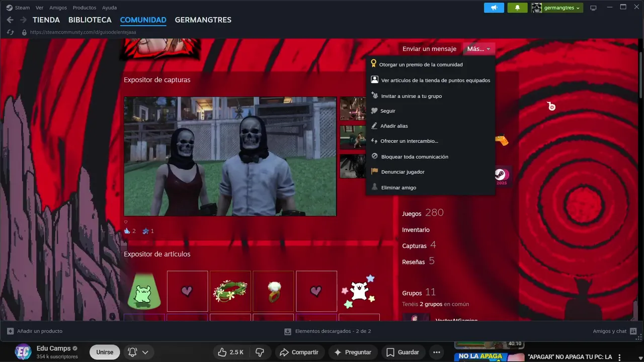Screen dimensions: 644x362
Task: Choose Bloquear toda comunicación
Action: click(430, 156)
